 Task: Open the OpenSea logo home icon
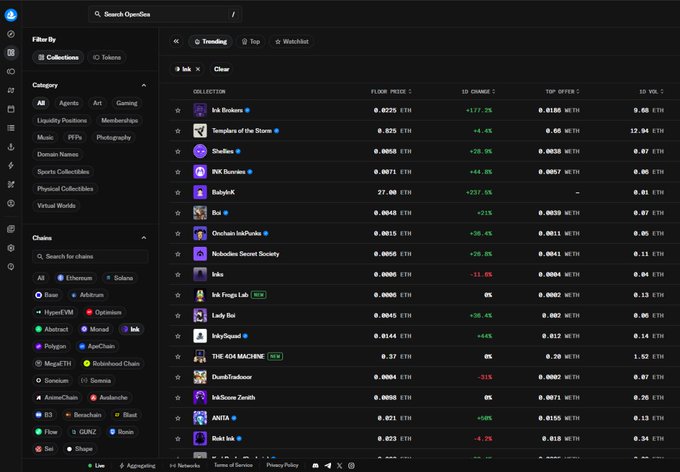pos(11,15)
